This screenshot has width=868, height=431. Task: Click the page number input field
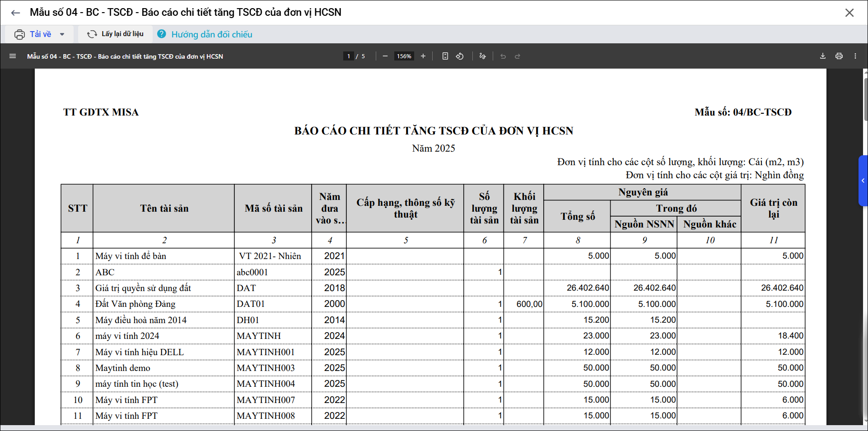point(348,56)
